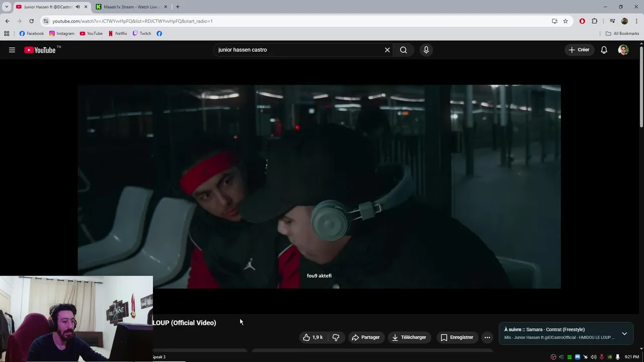This screenshot has width=644, height=362.
Task: Open the Twitch bookmark
Action: 142,34
